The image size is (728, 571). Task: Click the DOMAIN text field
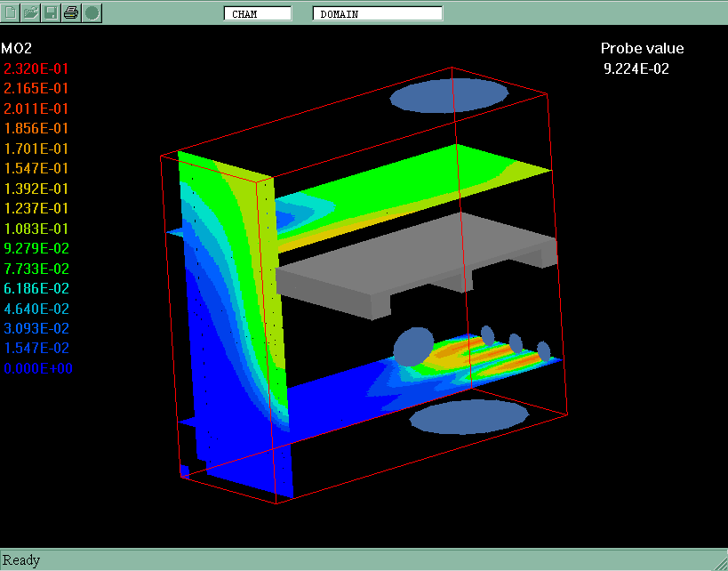[377, 13]
